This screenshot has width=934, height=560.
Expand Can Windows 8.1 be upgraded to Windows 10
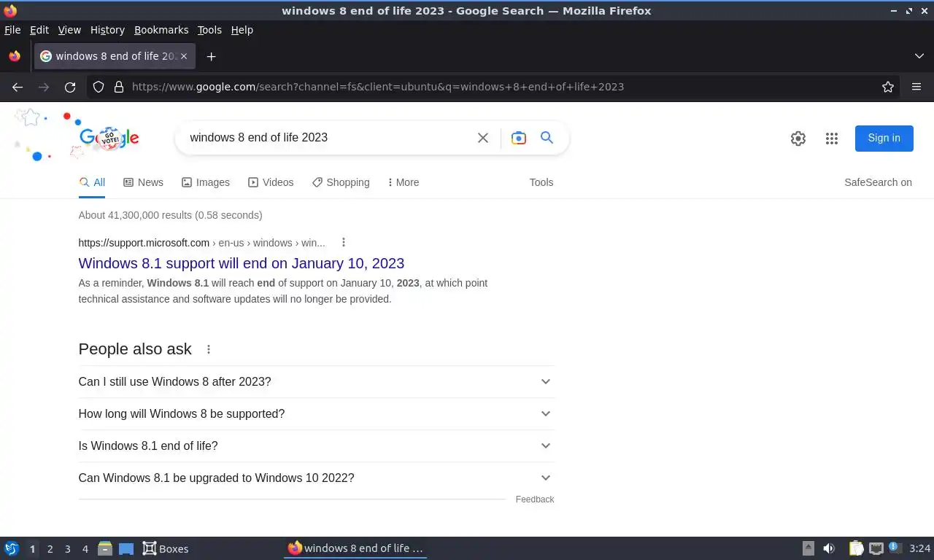pos(316,478)
